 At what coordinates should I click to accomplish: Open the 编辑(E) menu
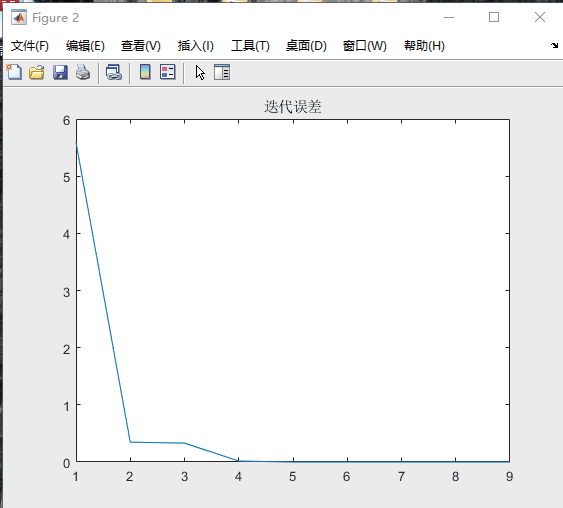point(85,46)
